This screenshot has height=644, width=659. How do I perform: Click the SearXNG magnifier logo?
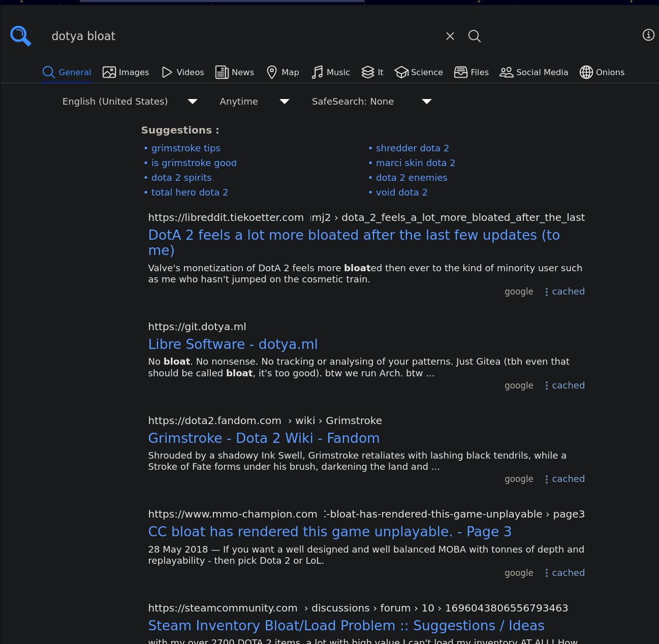21,36
